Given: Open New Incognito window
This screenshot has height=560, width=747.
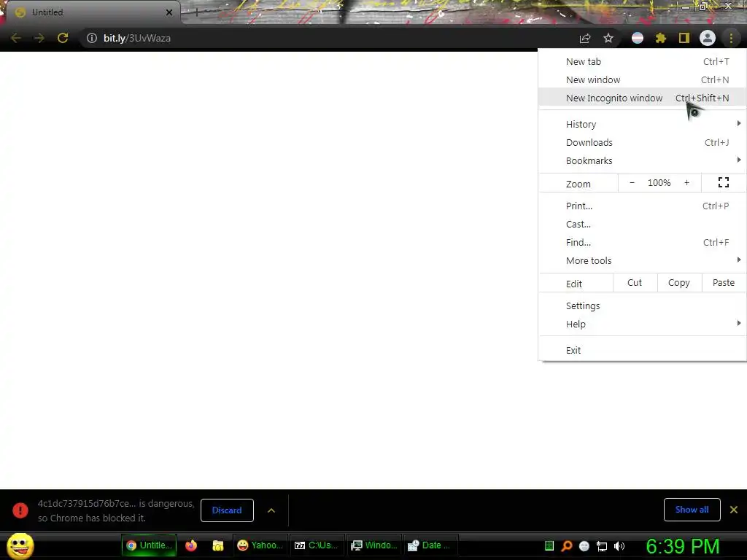Looking at the screenshot, I should pyautogui.click(x=642, y=98).
